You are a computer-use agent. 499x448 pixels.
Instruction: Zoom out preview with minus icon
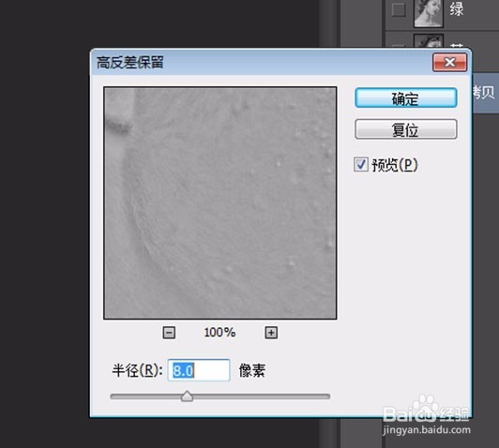169,333
